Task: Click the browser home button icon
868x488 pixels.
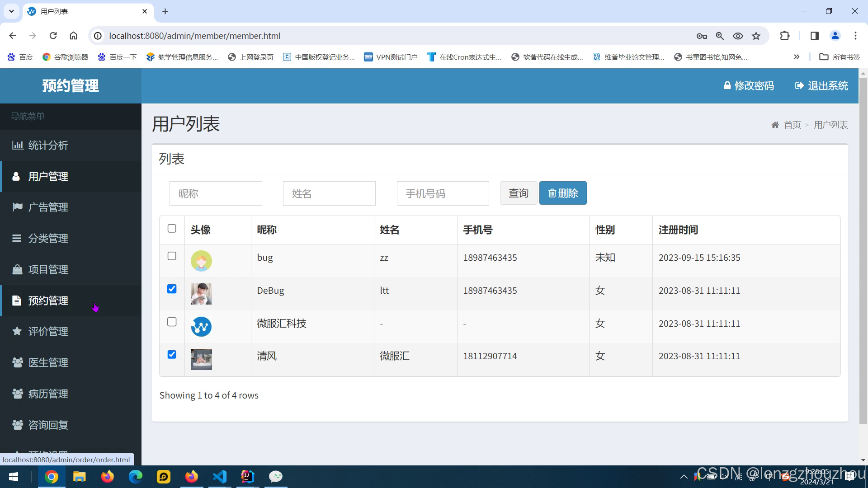Action: pos(73,36)
